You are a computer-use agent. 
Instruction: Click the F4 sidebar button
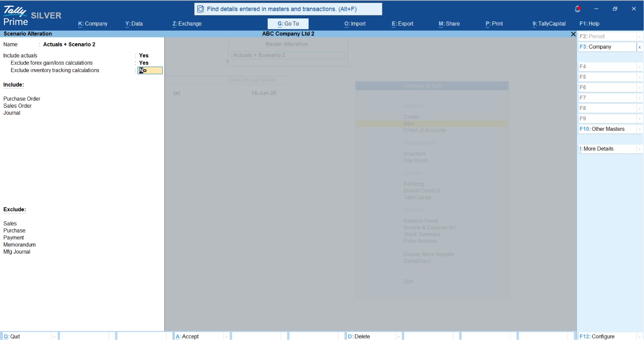pyautogui.click(x=607, y=67)
